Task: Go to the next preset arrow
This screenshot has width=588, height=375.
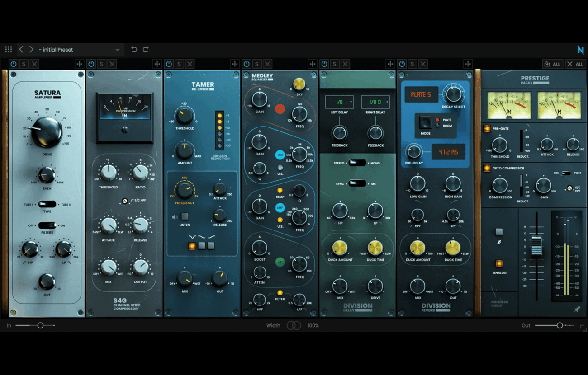Action: point(31,49)
